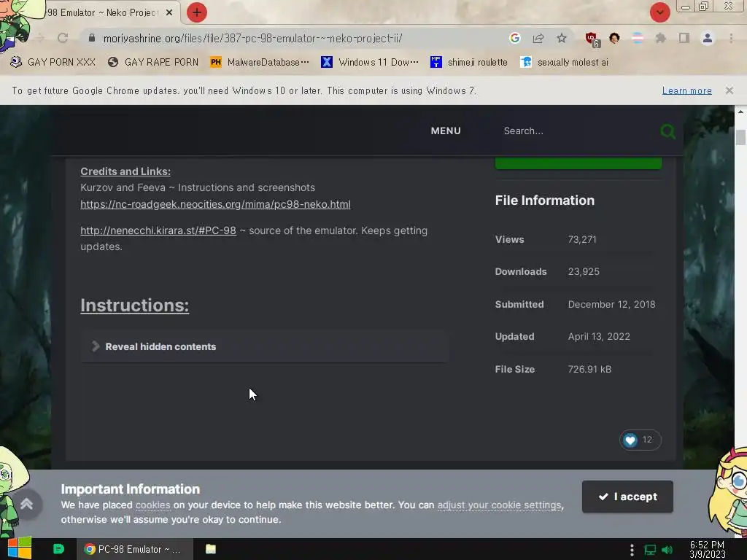Open the Google icon in address bar
747x560 pixels.
pos(514,38)
